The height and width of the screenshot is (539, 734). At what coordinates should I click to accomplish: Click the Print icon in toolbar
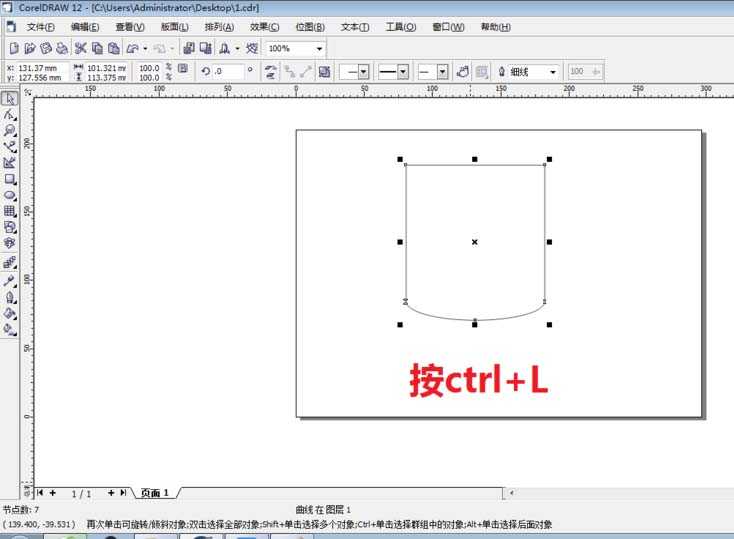point(62,48)
